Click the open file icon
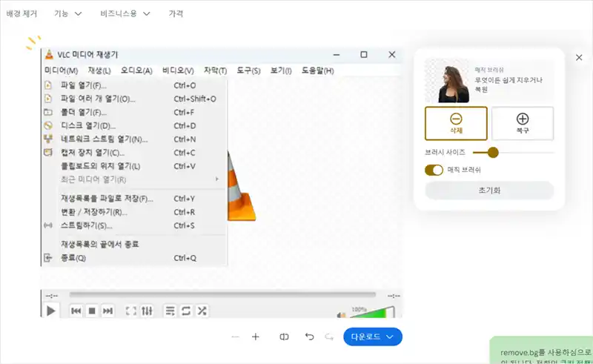Screen dimensions: 593x364 [x=48, y=85]
